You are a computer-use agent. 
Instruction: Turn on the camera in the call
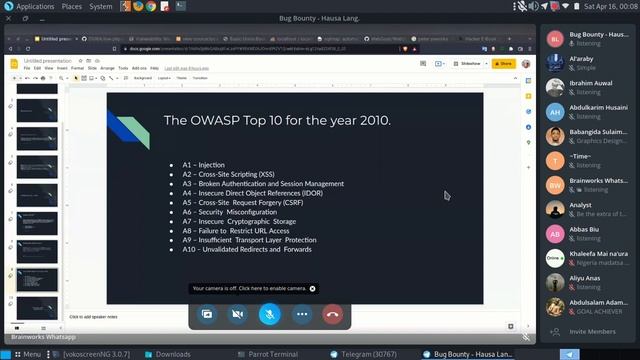pos(238,314)
